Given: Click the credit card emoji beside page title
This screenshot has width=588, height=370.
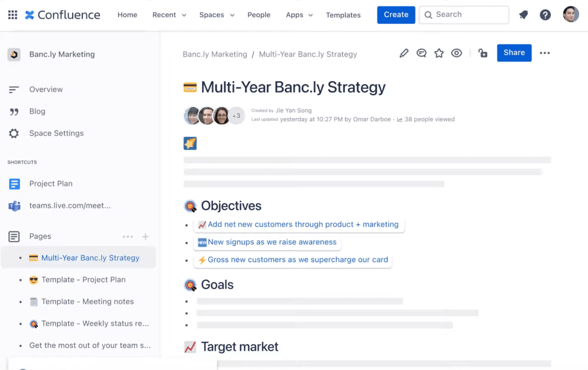Looking at the screenshot, I should click(x=190, y=88).
